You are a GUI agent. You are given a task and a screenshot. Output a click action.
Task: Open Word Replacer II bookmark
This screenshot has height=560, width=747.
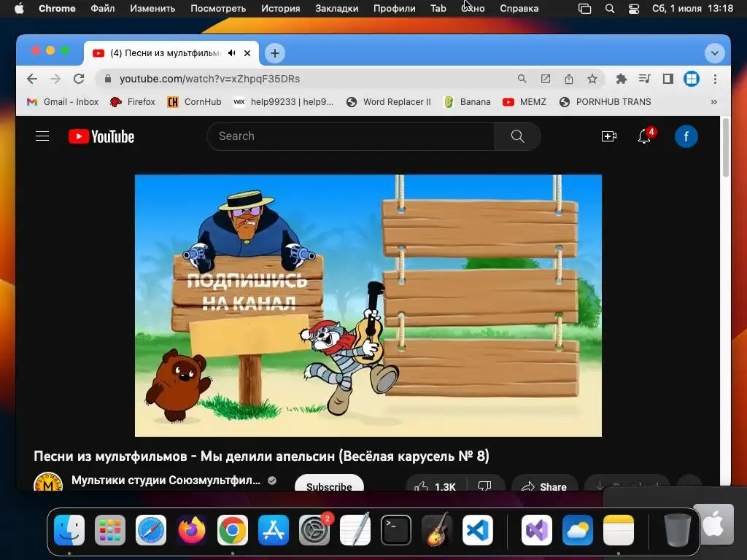pos(388,102)
